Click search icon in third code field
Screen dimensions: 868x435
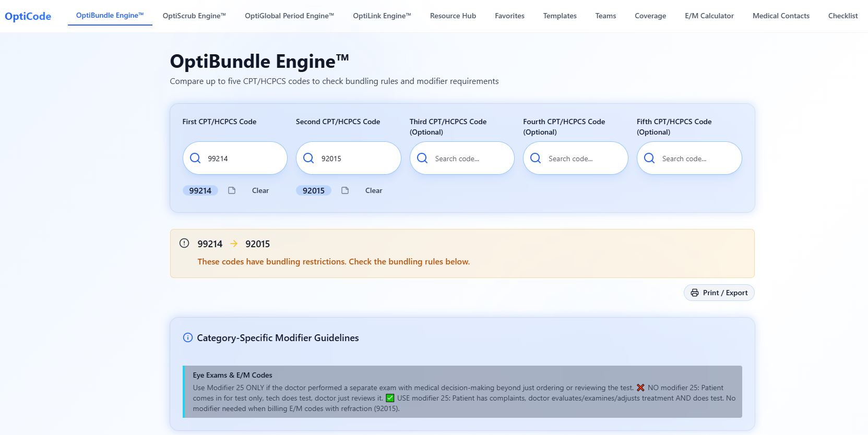[422, 158]
